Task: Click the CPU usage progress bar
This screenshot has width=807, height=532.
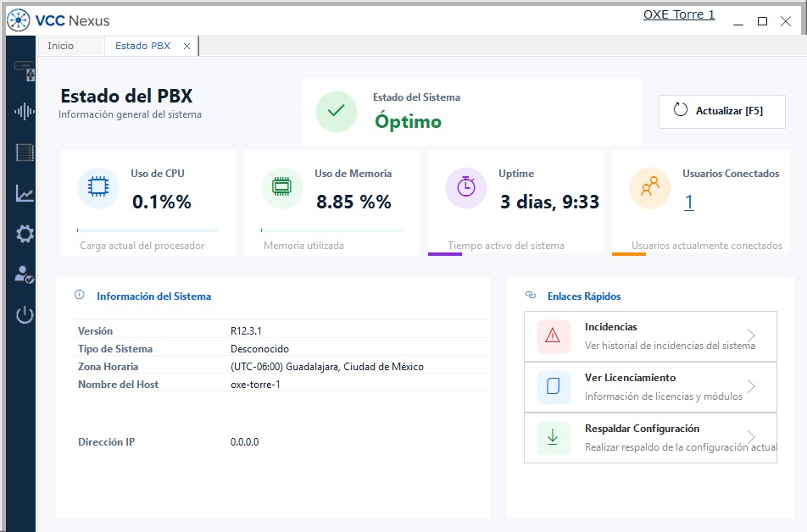Action: (x=147, y=230)
